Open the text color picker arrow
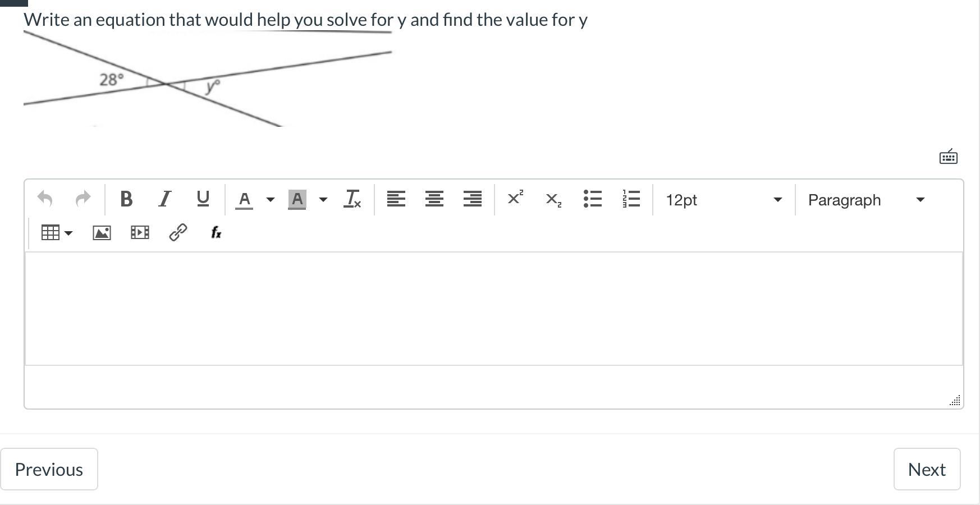This screenshot has height=505, width=980. point(271,200)
